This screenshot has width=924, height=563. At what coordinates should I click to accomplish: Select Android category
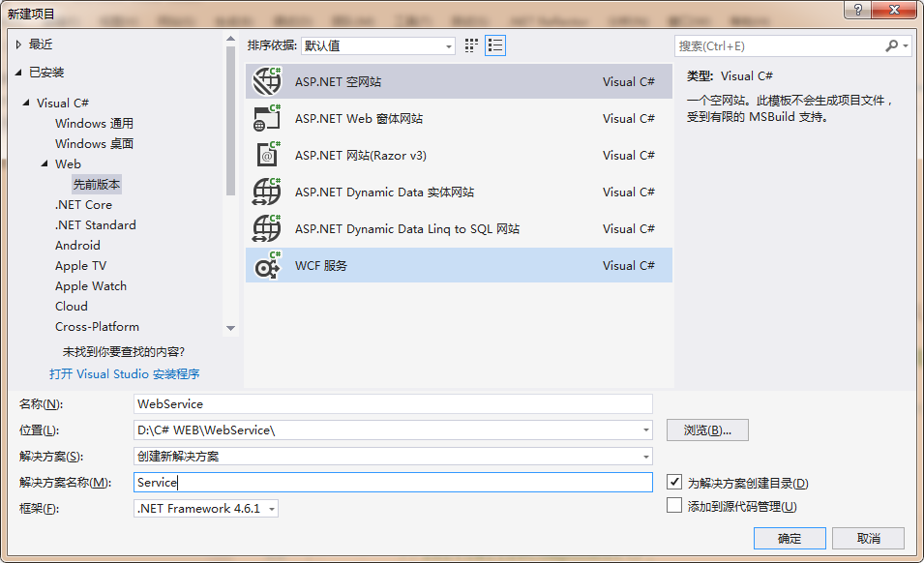click(x=77, y=245)
